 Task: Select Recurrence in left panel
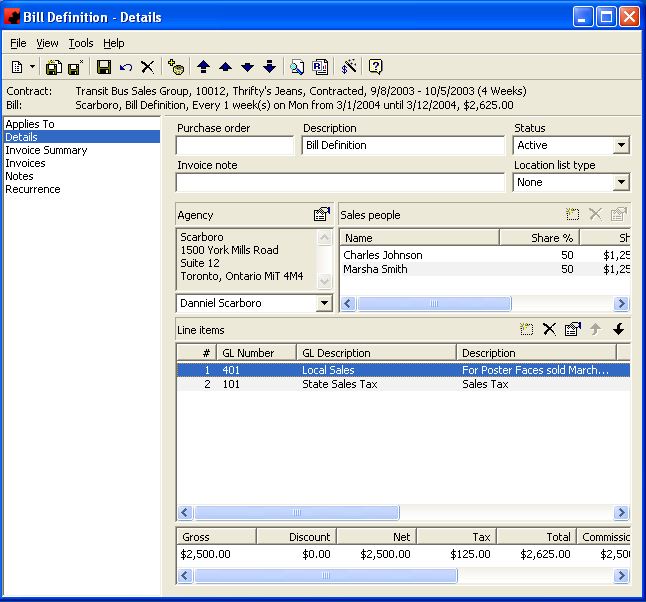[33, 189]
